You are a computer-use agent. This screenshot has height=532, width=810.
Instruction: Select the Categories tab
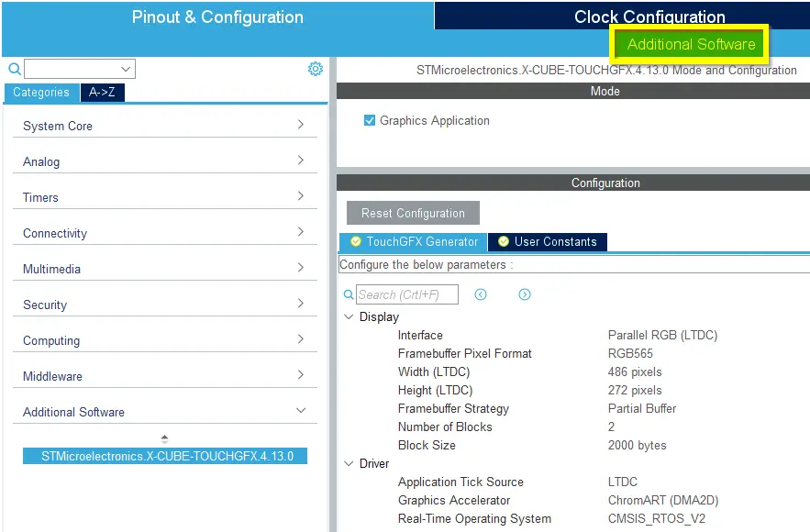(x=41, y=93)
